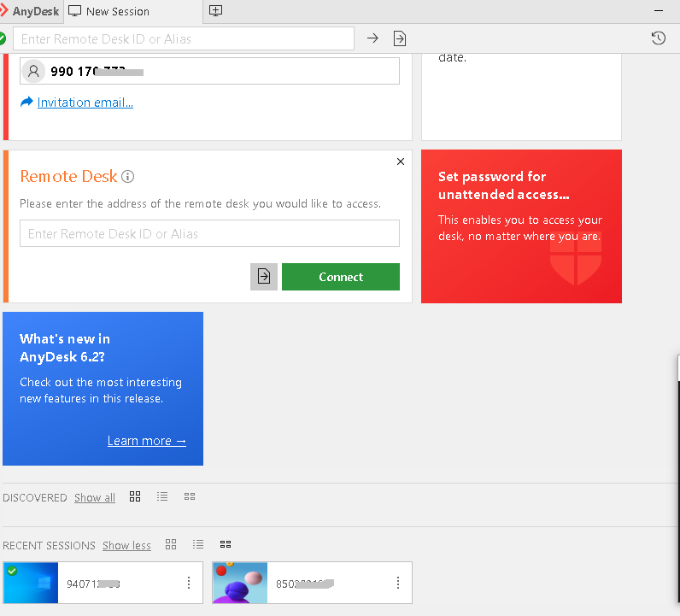Show all discovered devices
680x616 pixels.
95,497
